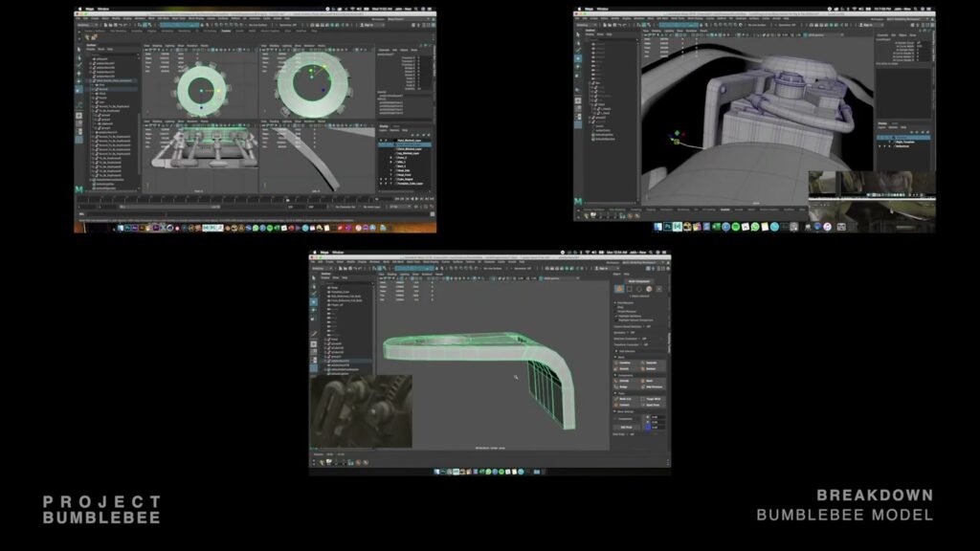Pick Face selection mode icon in Modeling Toolkit
The image size is (980, 551).
coord(649,289)
